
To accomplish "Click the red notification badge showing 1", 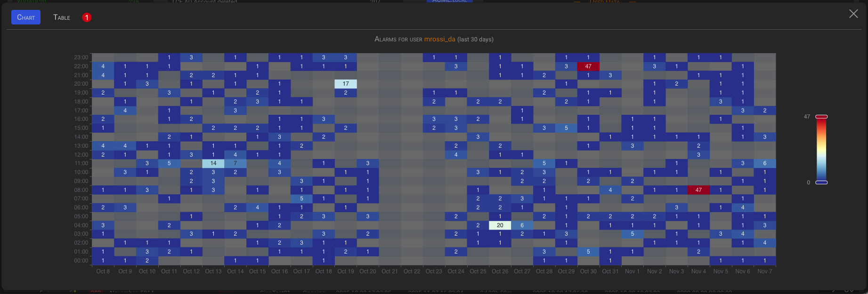I will (87, 17).
